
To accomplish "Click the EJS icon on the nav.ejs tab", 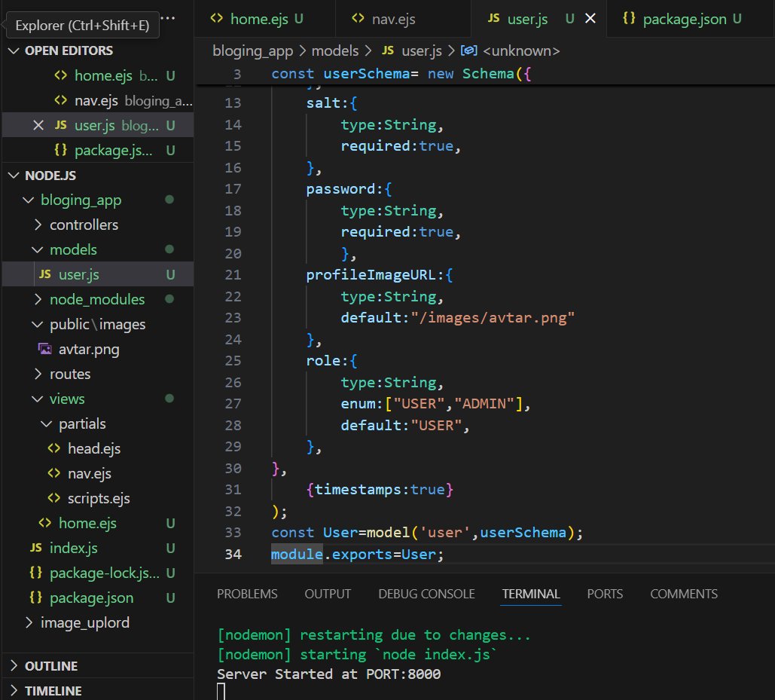I will (x=358, y=18).
